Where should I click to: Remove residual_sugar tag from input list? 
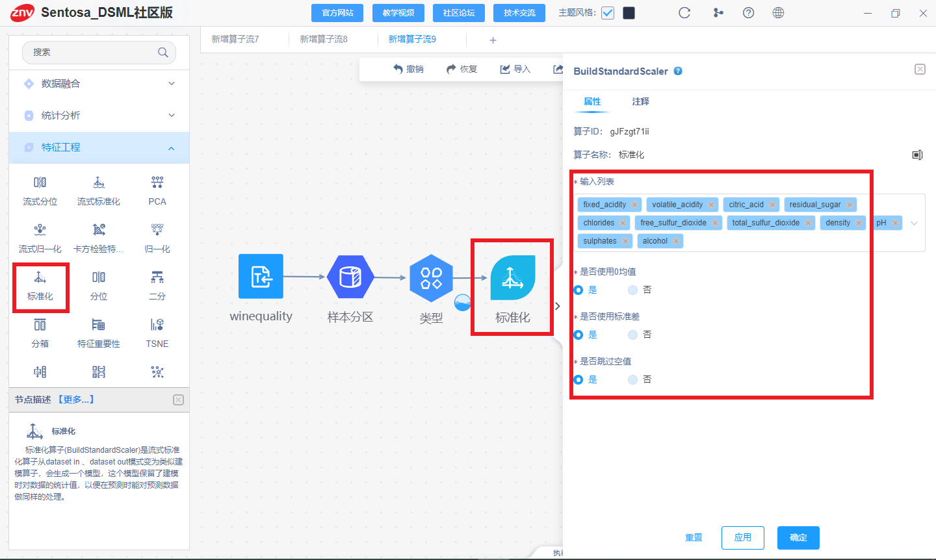click(850, 205)
